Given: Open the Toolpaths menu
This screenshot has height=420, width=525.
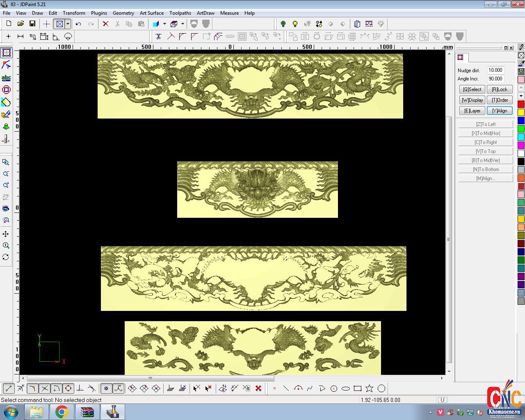Looking at the screenshot, I should (x=180, y=13).
